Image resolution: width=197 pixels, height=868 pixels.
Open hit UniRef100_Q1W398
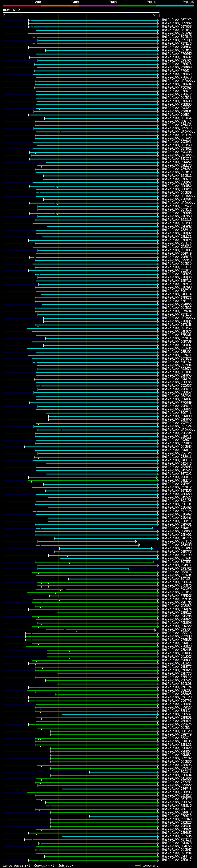click(176, 287)
